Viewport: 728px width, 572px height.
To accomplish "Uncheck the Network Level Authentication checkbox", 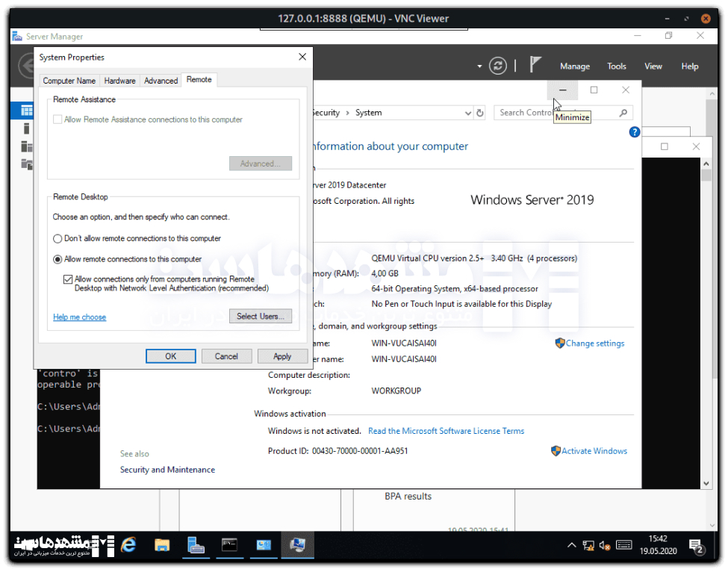I will click(68, 279).
